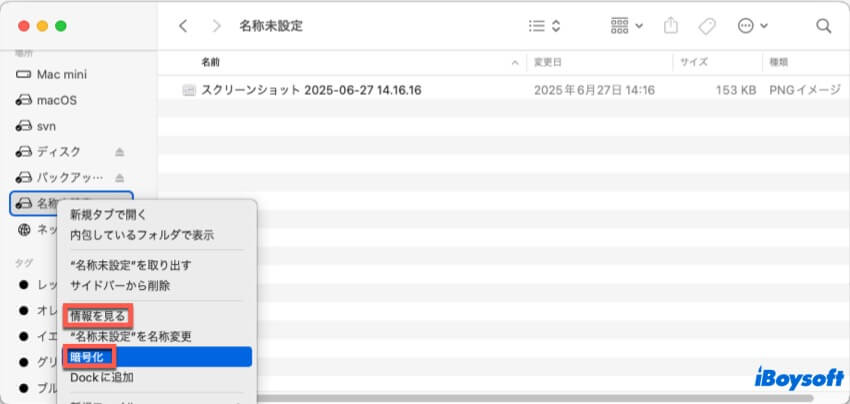The image size is (850, 404).
Task: Open the ellipsis action menu dropdown
Action: click(x=752, y=26)
